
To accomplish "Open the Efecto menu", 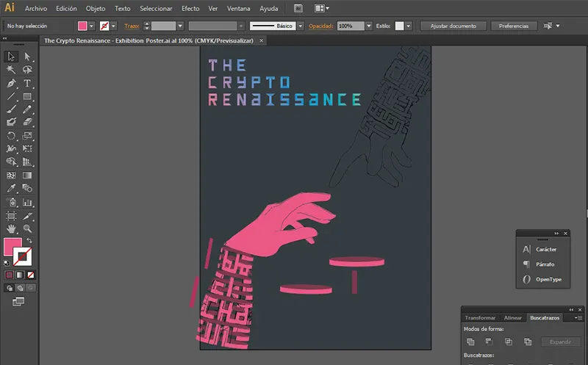I will pyautogui.click(x=190, y=9).
